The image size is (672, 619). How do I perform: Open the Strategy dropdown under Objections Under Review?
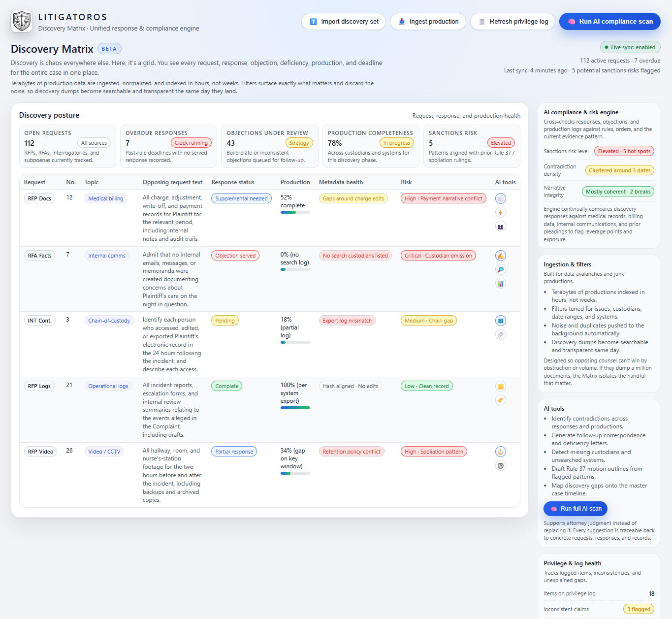tap(299, 142)
